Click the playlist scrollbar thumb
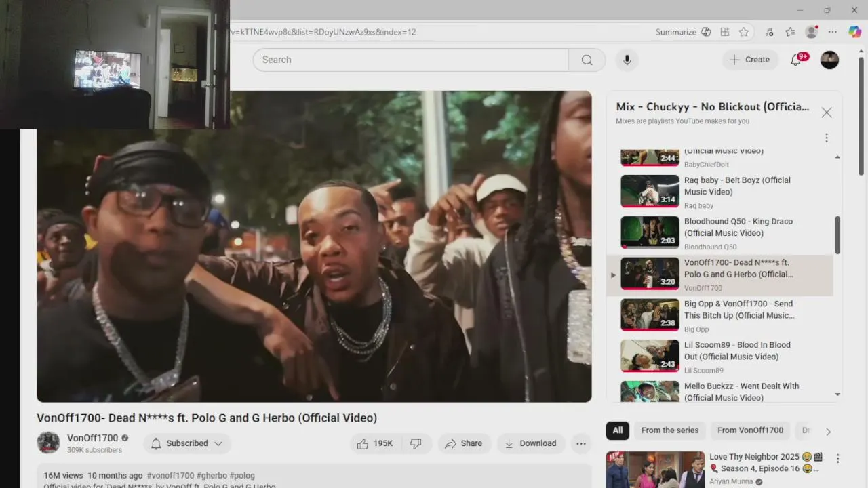868x488 pixels. click(x=837, y=235)
